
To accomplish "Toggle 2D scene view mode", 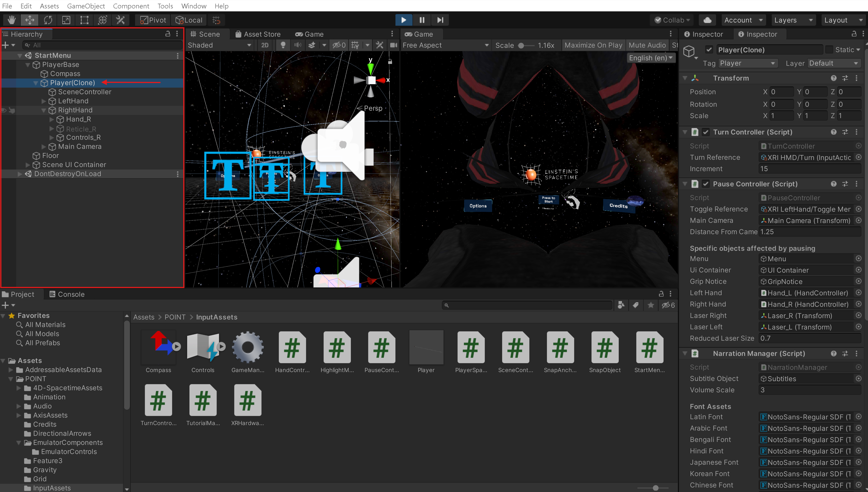I will 265,45.
